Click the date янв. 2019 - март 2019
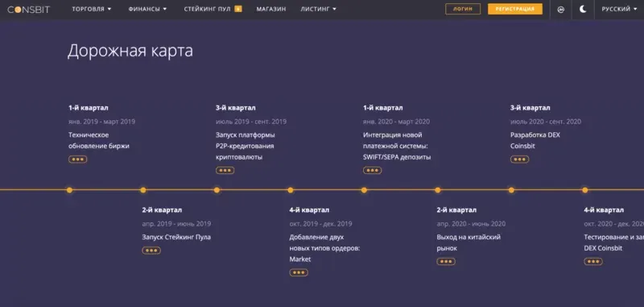The height and width of the screenshot is (307, 644). (101, 122)
